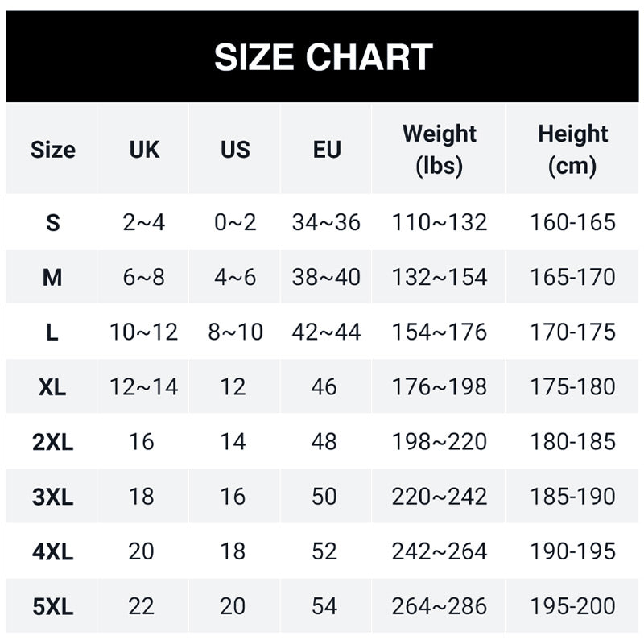This screenshot has height=644, width=644.
Task: Select the 5XL size row label
Action: pyautogui.click(x=53, y=606)
